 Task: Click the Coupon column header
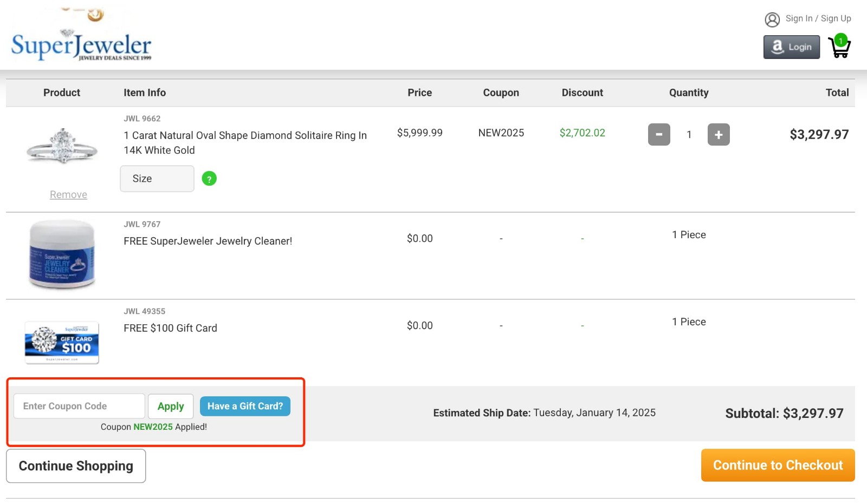tap(501, 93)
